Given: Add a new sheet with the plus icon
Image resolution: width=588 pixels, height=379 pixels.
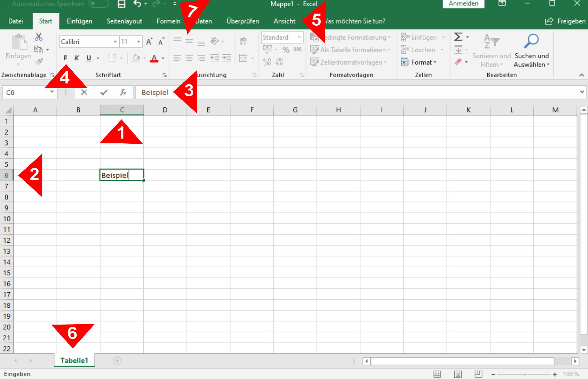Looking at the screenshot, I should tap(117, 361).
